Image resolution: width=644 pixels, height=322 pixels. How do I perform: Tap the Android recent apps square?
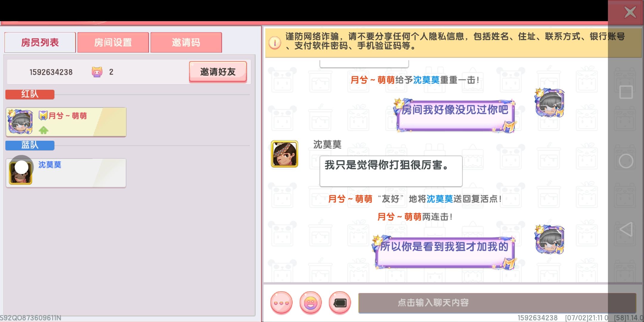pyautogui.click(x=626, y=92)
